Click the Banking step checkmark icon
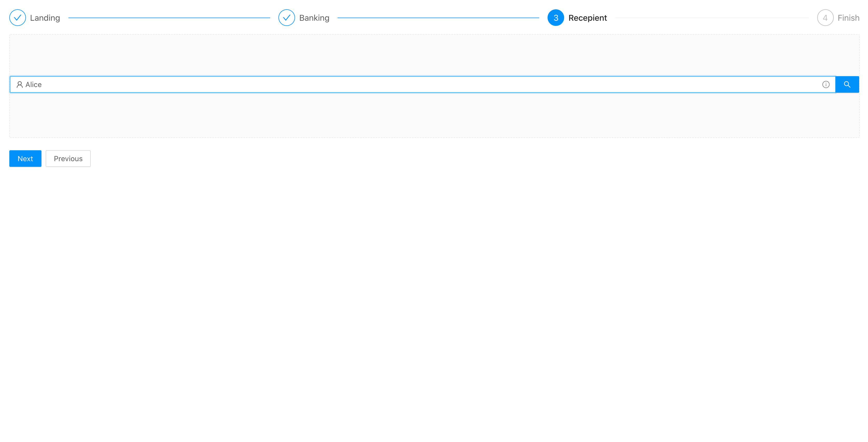The width and height of the screenshot is (868, 442). (286, 18)
